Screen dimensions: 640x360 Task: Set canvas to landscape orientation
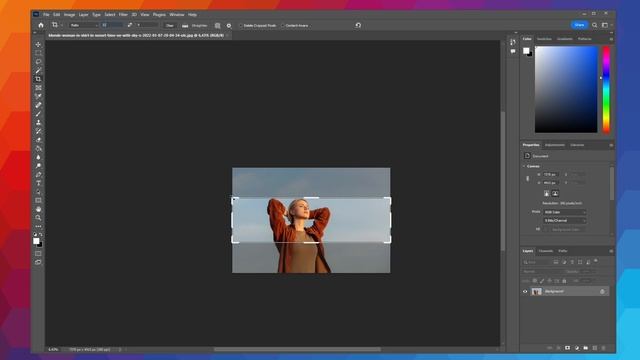pos(555,193)
